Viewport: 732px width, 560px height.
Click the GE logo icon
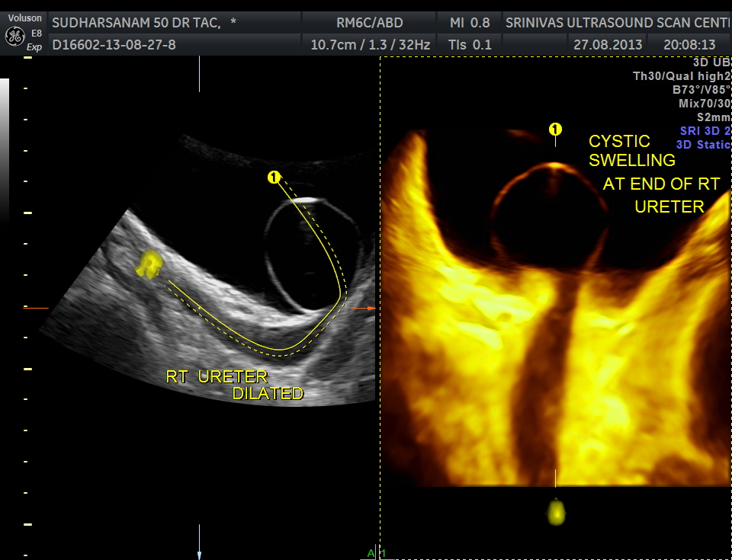14,36
